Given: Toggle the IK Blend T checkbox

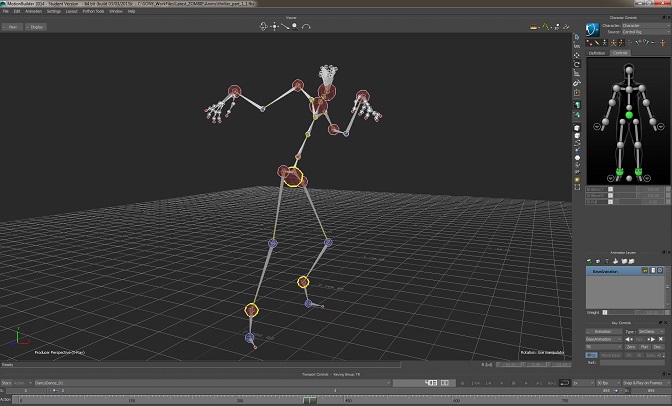Looking at the screenshot, I should pos(610,189).
